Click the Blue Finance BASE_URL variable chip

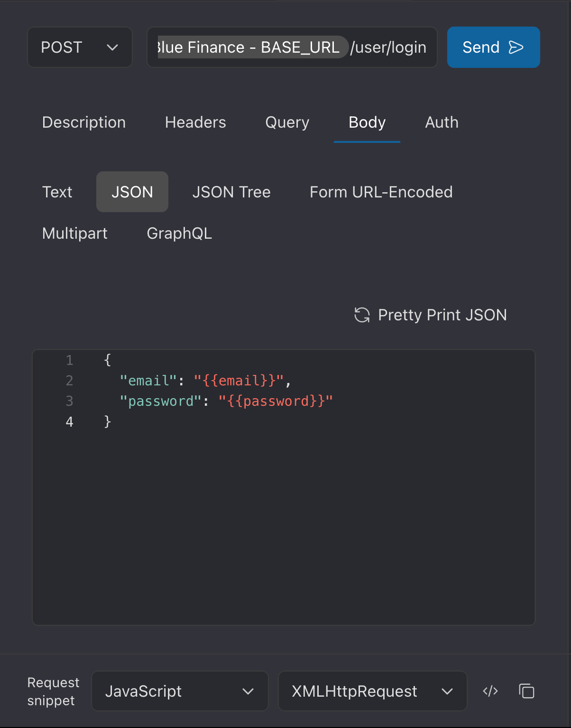[x=253, y=47]
